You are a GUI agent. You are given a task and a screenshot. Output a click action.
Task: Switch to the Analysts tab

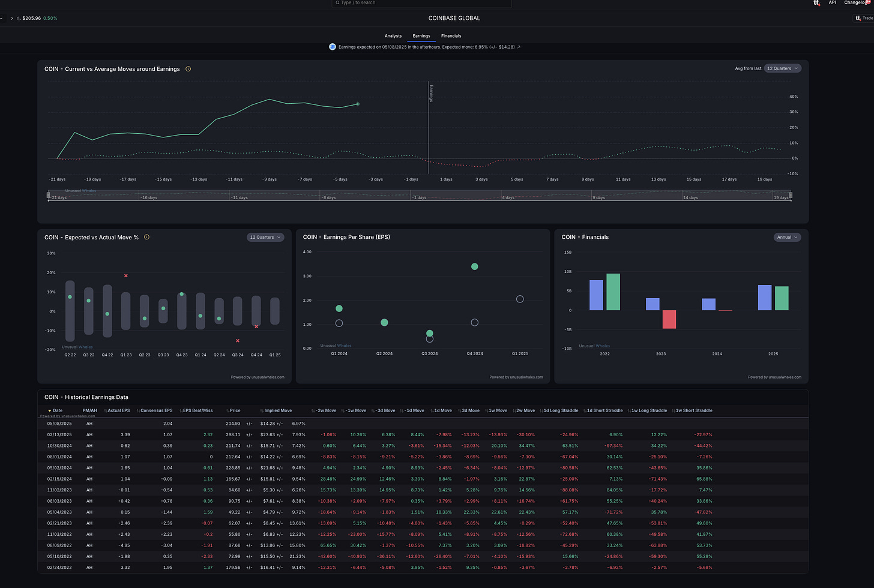(x=393, y=36)
